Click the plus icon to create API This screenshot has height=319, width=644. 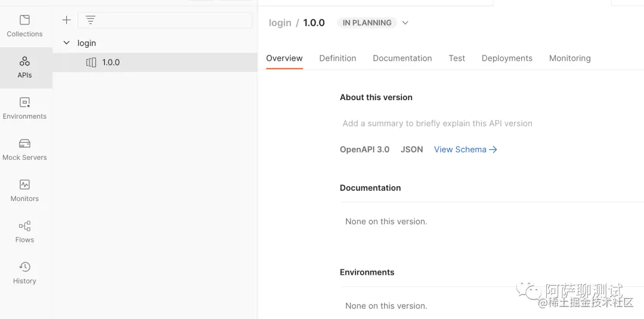click(x=66, y=20)
